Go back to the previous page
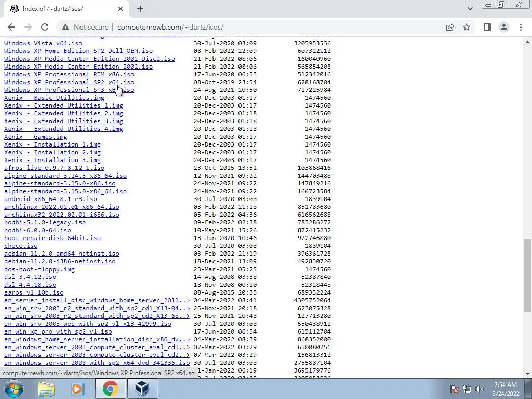 tap(11, 27)
